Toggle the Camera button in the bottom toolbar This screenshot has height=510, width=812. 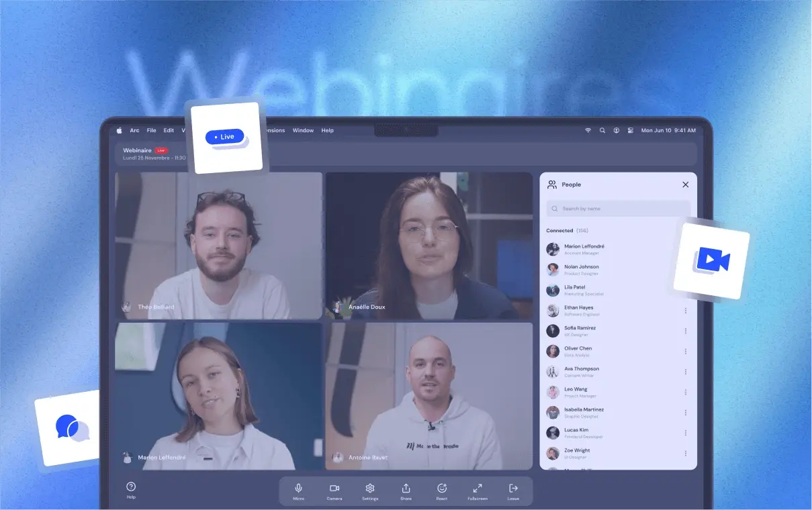coord(334,491)
